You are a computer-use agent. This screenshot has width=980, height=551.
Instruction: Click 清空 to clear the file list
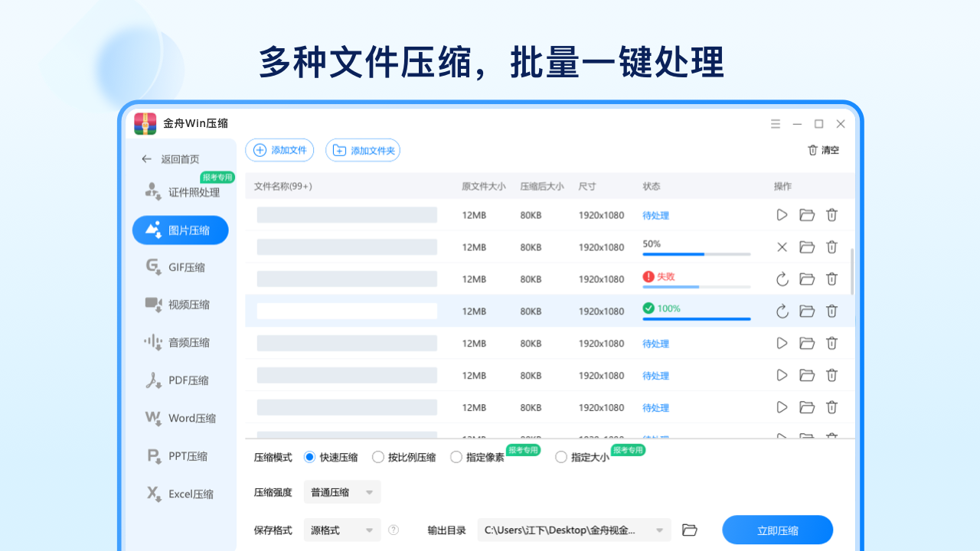click(822, 150)
